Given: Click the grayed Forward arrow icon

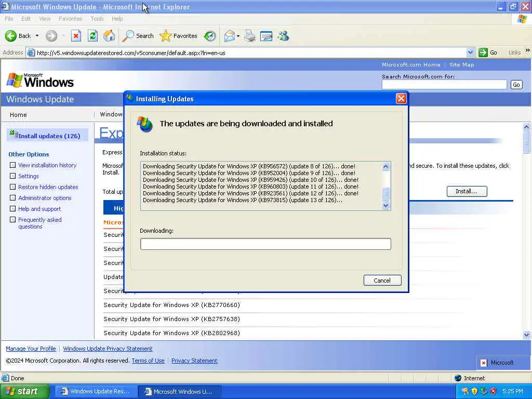Looking at the screenshot, I should pyautogui.click(x=51, y=36).
